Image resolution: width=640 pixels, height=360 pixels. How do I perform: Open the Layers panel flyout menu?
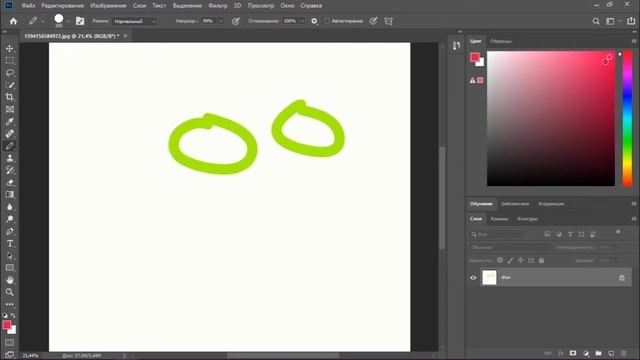coord(634,219)
